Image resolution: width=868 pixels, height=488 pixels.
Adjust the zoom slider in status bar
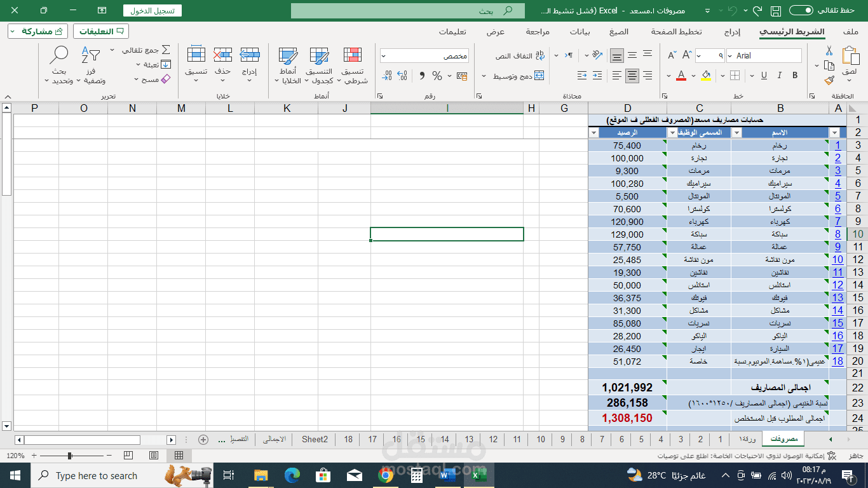pyautogui.click(x=69, y=456)
